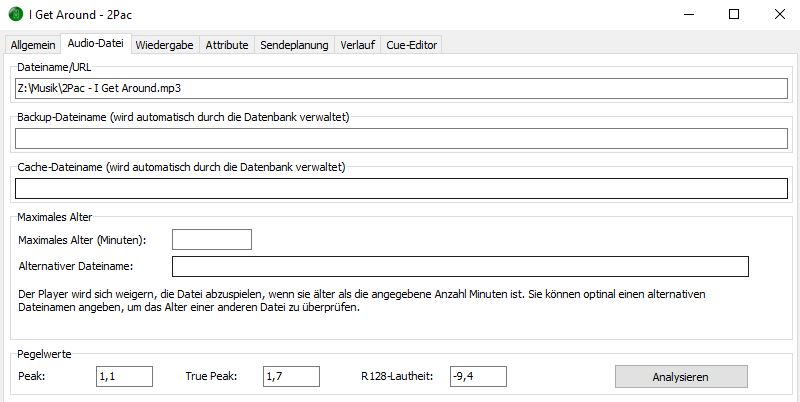Click the Dateiname/URL text field
Image resolution: width=800 pixels, height=402 pixels.
[x=402, y=88]
